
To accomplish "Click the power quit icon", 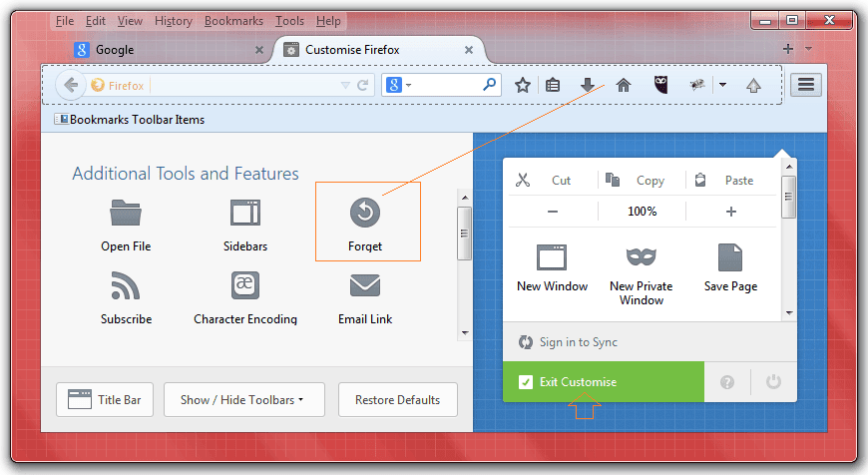I will tap(773, 381).
